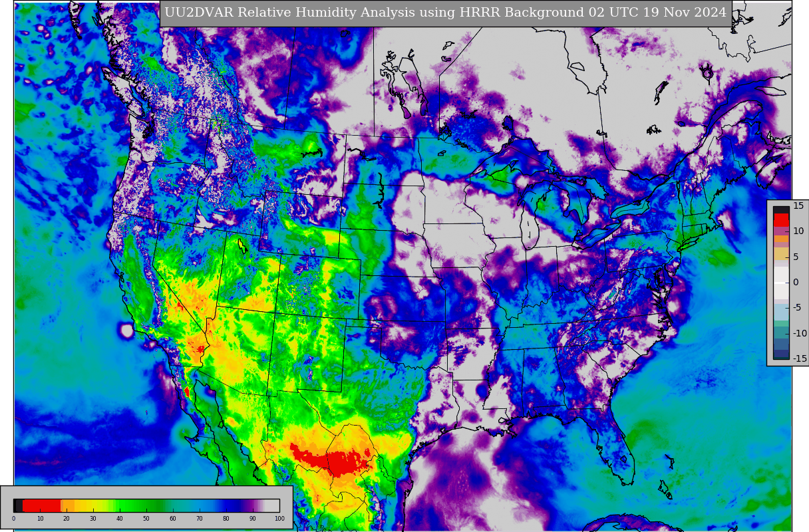Click the magenta swatch in difference colorbar
809x532 pixels.
click(781, 231)
